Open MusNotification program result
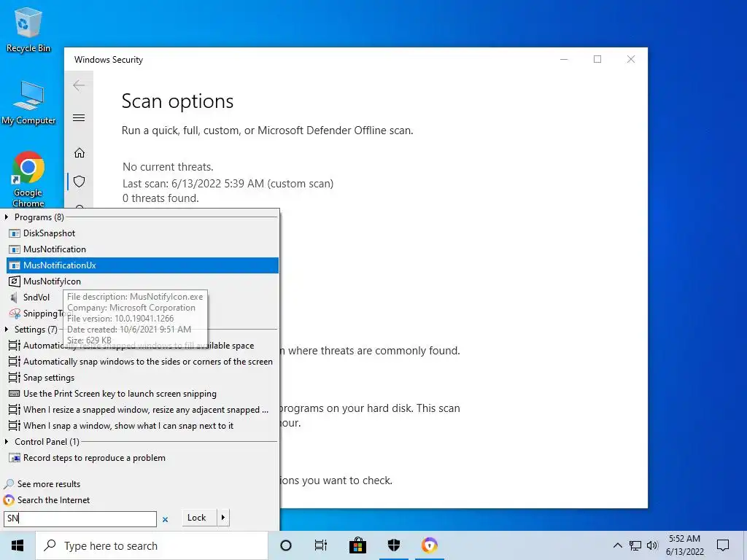747x560 pixels. 142,249
